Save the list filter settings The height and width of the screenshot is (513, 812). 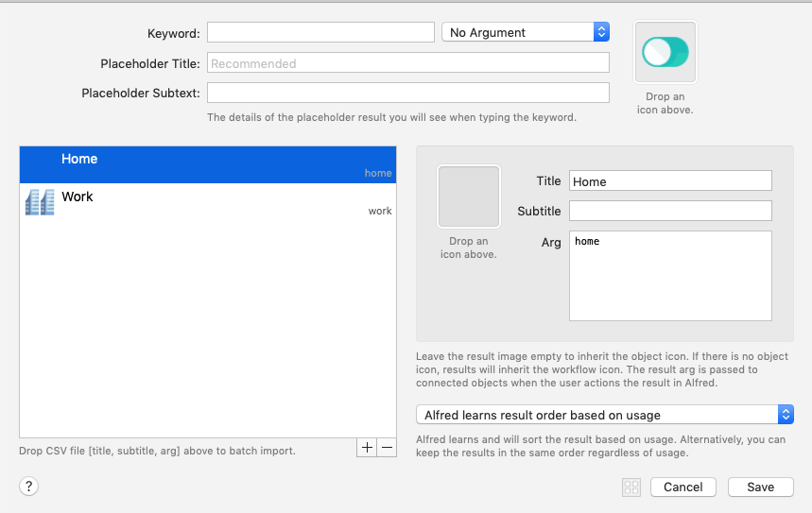click(760, 487)
